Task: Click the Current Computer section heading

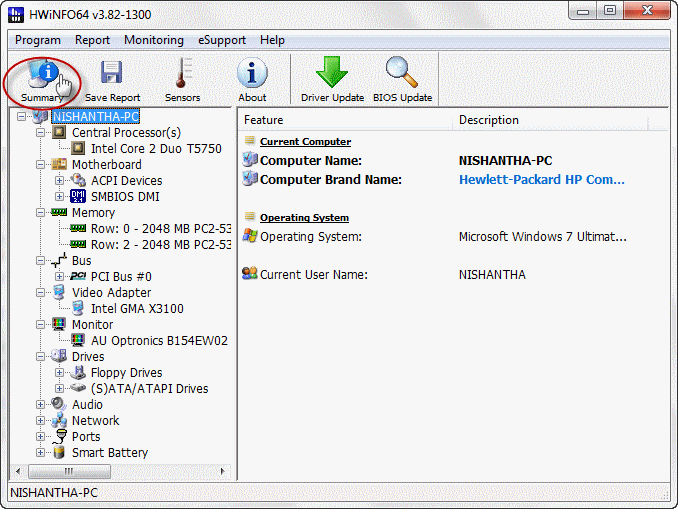Action: click(x=305, y=141)
